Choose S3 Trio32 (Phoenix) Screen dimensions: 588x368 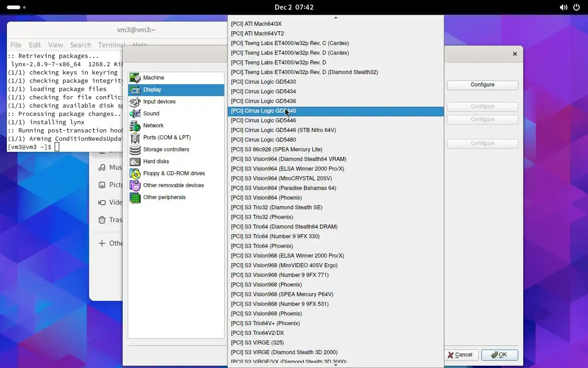tap(336, 217)
